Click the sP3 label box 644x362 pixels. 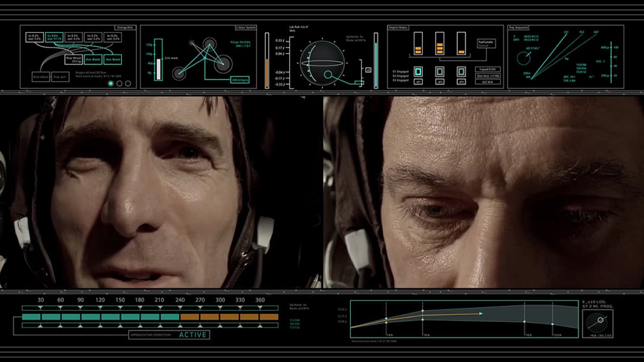point(461,81)
